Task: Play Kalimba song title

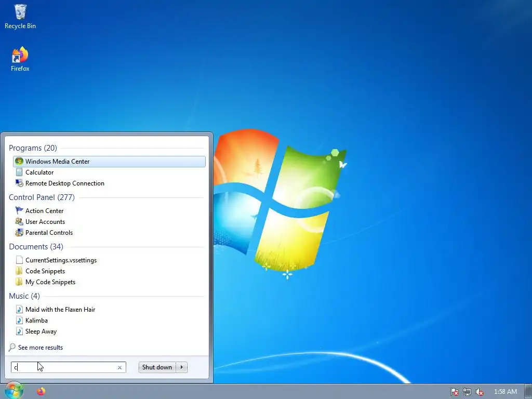Action: coord(37,320)
